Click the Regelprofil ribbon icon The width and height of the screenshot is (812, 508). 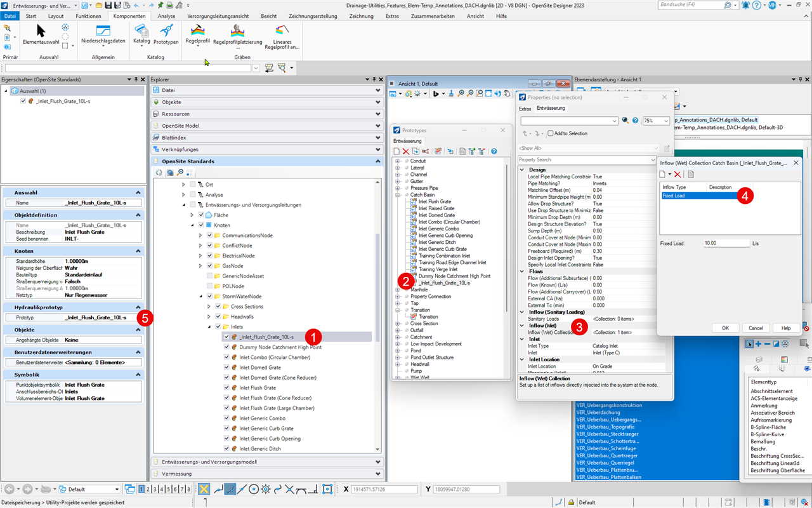tap(198, 34)
